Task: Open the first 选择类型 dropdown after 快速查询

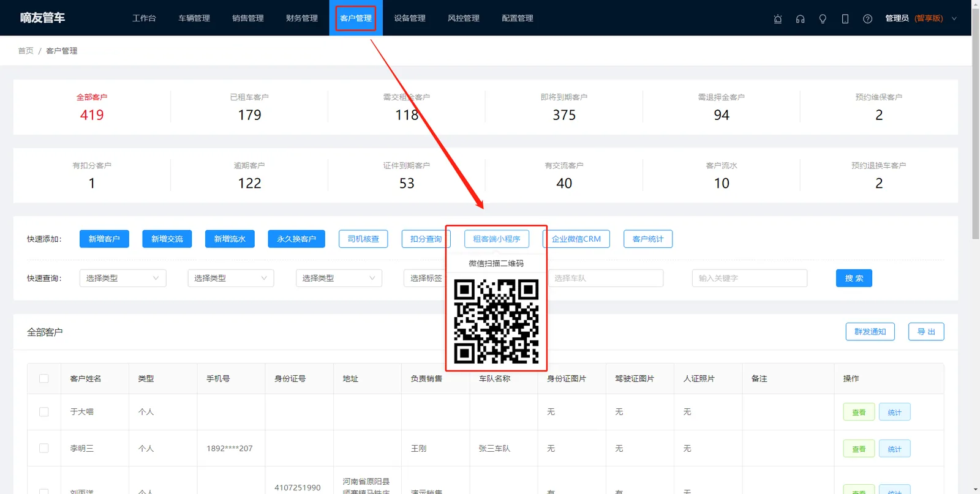Action: click(x=123, y=278)
